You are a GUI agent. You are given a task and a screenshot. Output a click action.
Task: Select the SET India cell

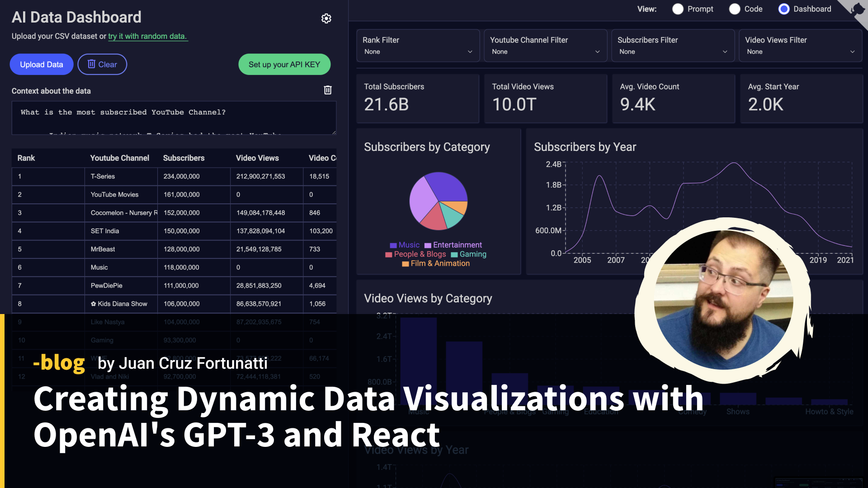[121, 231]
